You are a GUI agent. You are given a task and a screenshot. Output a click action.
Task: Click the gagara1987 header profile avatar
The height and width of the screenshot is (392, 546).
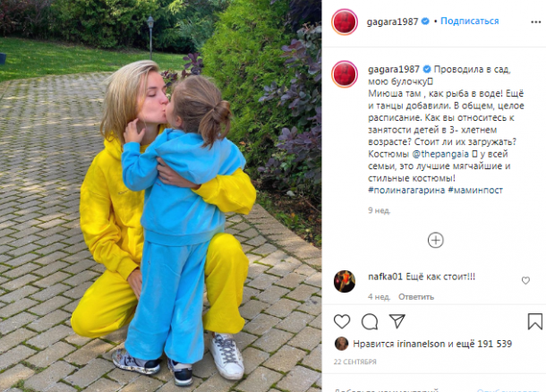(344, 22)
